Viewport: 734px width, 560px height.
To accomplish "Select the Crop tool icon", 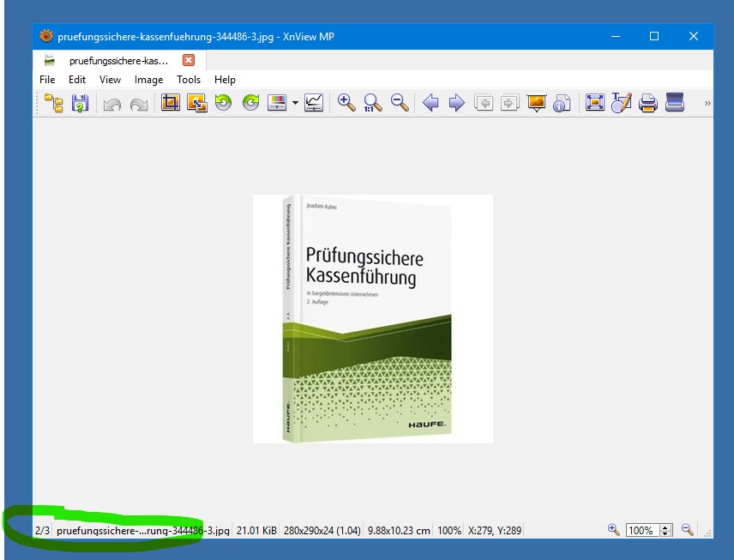I will [171, 102].
